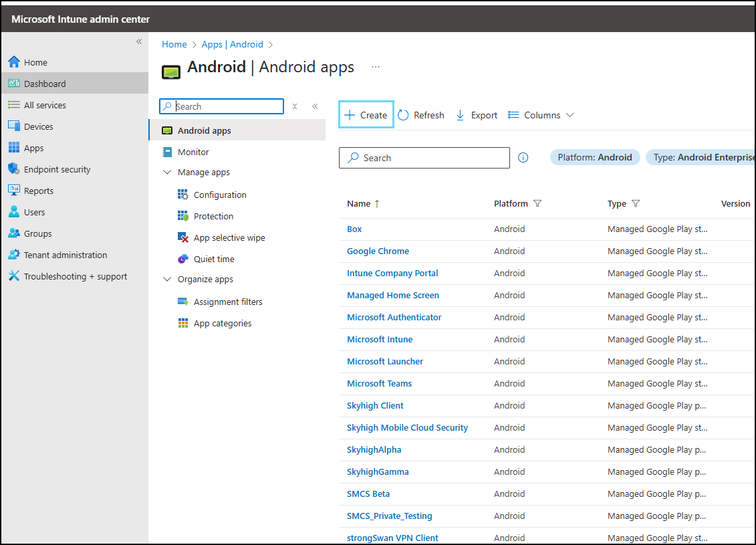Go to the Home breadcrumb link
The height and width of the screenshot is (545, 756).
click(x=174, y=44)
